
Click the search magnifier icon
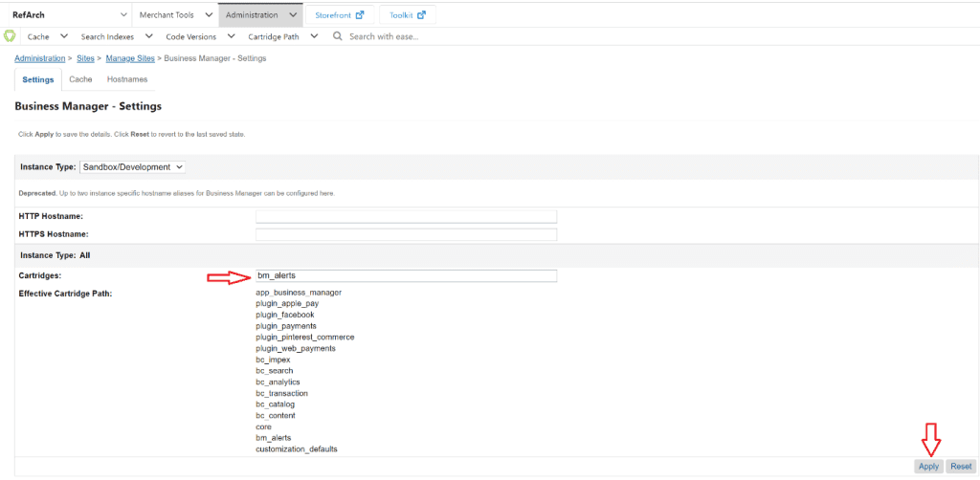338,36
